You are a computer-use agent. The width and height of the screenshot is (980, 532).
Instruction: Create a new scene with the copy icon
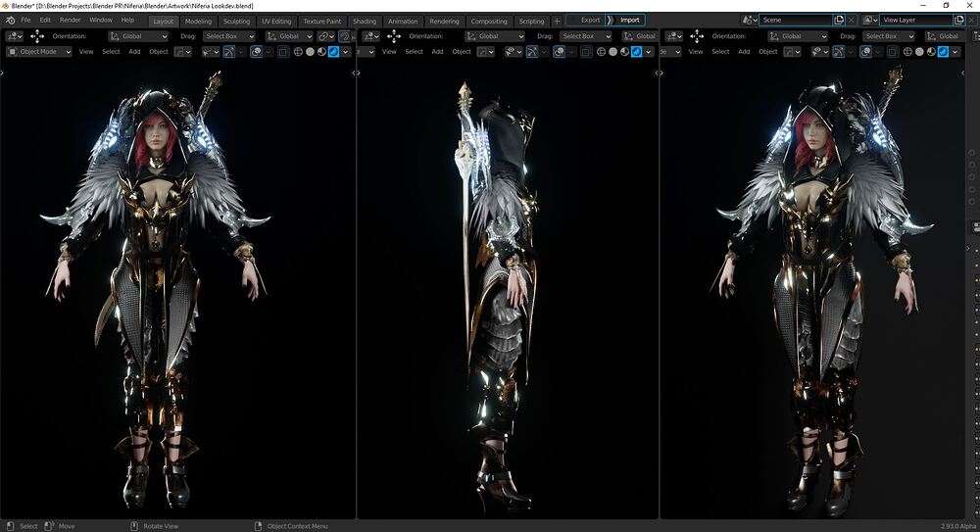(x=839, y=20)
